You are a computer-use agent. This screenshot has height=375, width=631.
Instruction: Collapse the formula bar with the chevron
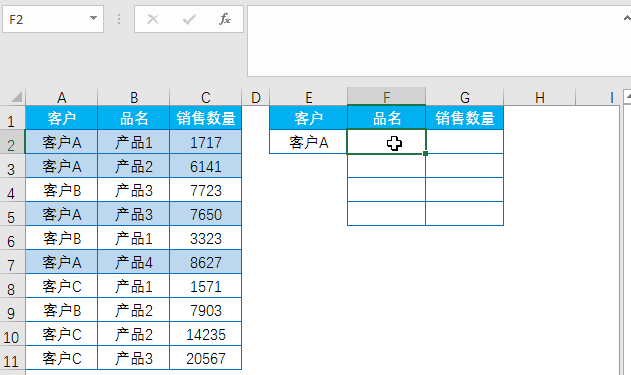pos(627,18)
